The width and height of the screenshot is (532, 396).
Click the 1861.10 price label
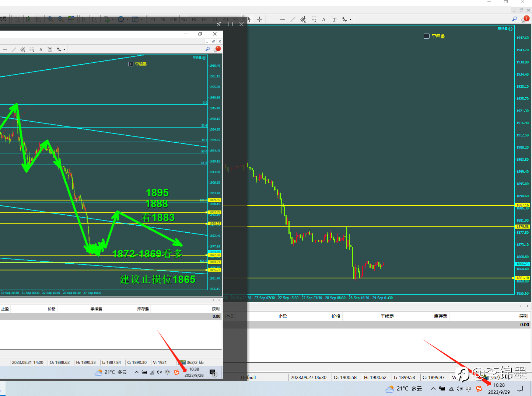pos(522,278)
